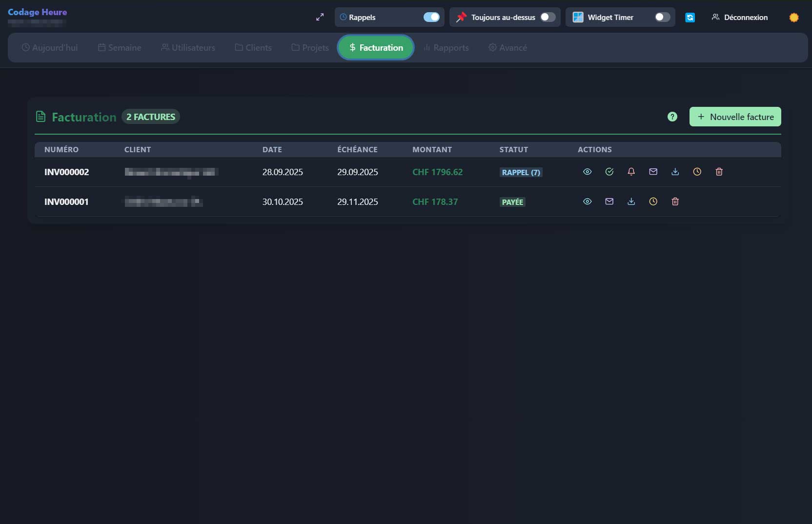Open the green help question mark

(672, 117)
